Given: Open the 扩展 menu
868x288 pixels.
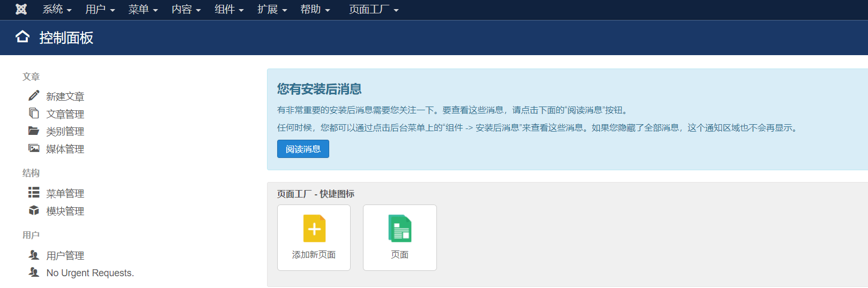Looking at the screenshot, I should pos(272,10).
